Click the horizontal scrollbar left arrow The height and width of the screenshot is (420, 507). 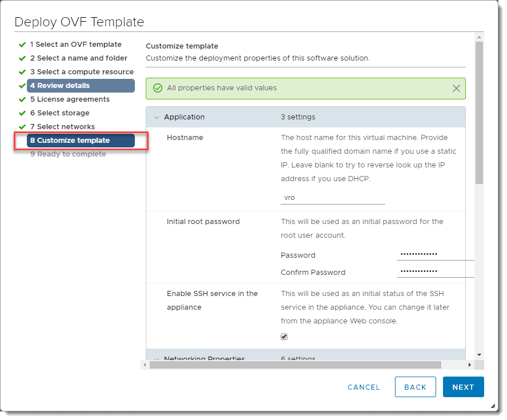[144, 365]
